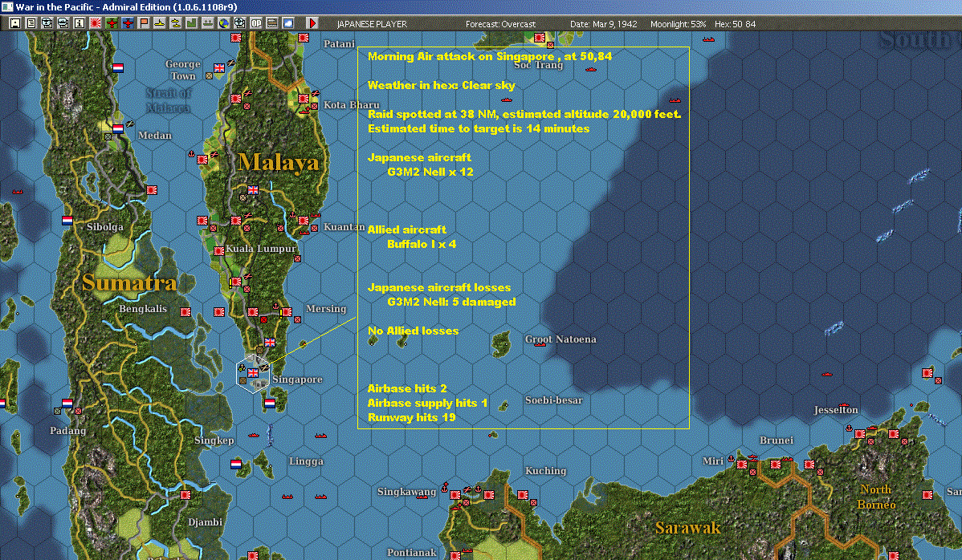
Task: Click the Brunei map label
Action: click(776, 440)
